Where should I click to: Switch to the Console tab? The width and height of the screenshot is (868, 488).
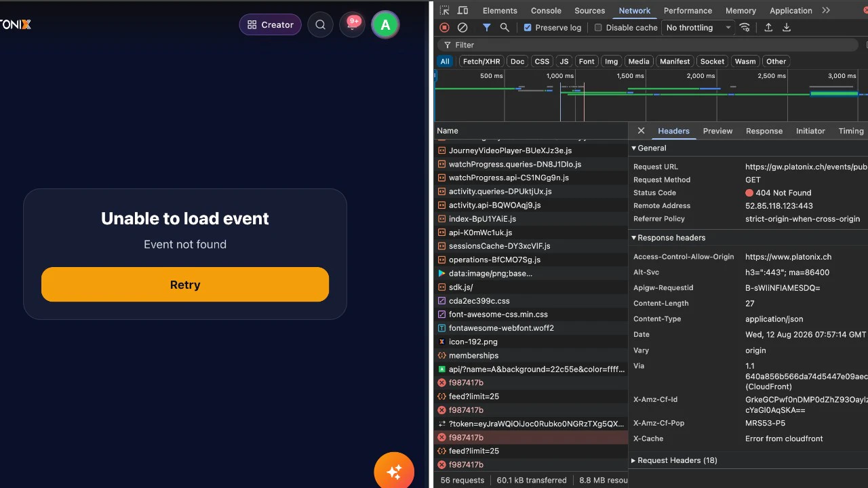pos(546,10)
